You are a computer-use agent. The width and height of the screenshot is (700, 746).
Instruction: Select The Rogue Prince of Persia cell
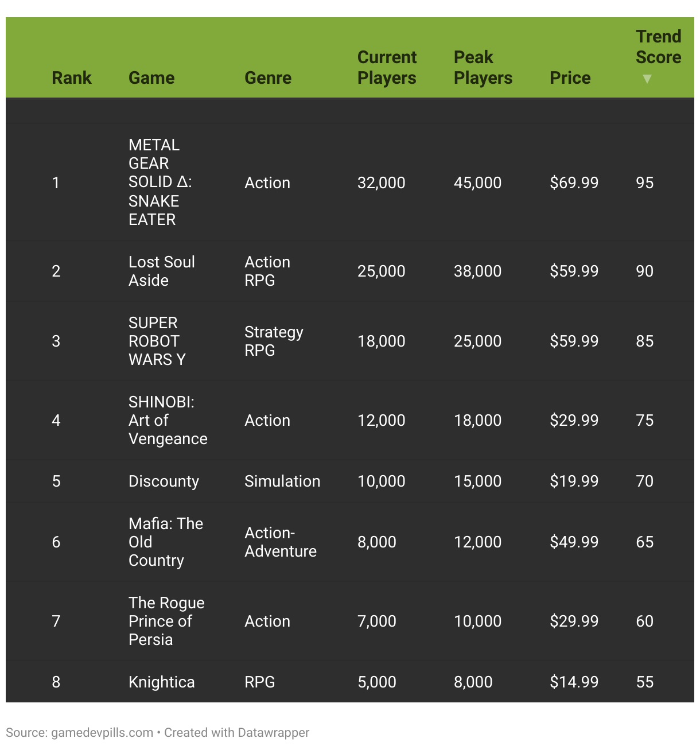tap(166, 621)
